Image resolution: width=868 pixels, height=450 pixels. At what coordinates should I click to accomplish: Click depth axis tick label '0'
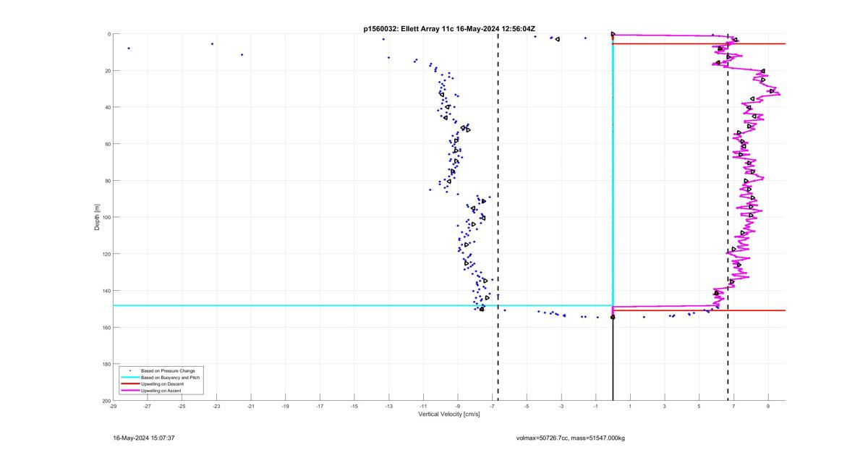(x=109, y=34)
